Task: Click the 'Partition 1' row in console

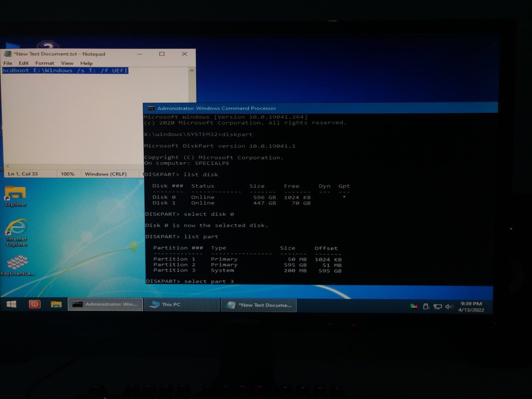Action: point(248,259)
